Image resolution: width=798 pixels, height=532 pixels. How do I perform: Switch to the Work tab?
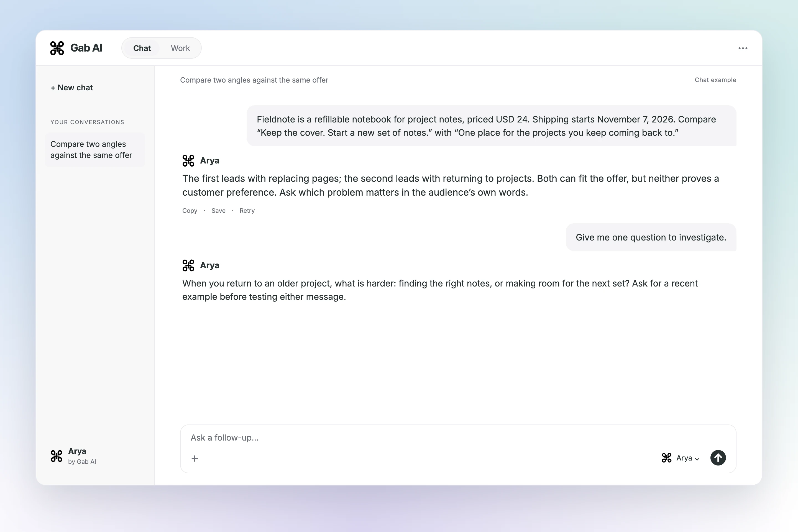pos(180,48)
